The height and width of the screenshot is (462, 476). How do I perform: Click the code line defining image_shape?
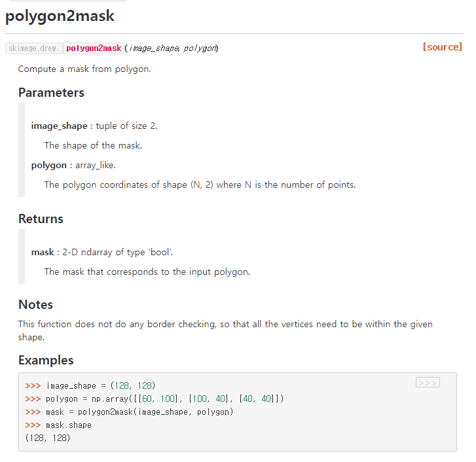[x=90, y=385]
